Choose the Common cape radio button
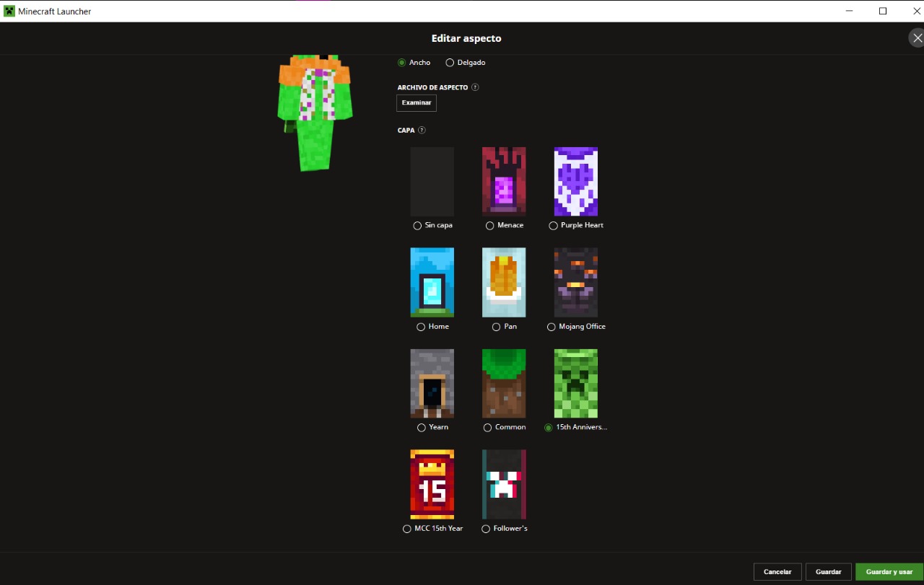 (x=487, y=428)
